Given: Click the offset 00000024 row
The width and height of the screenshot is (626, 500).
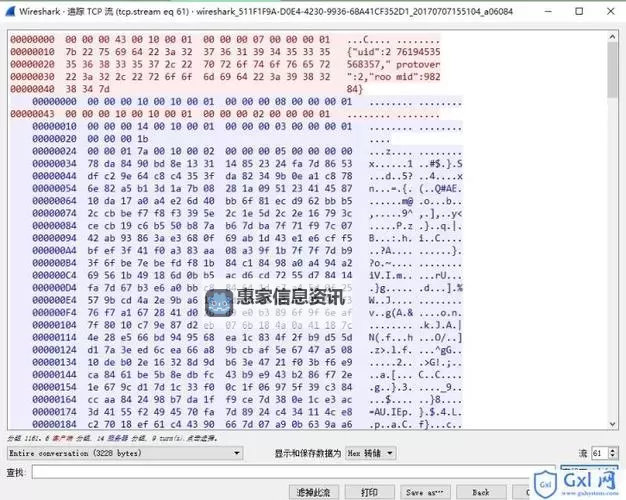Looking at the screenshot, I should 247,151.
